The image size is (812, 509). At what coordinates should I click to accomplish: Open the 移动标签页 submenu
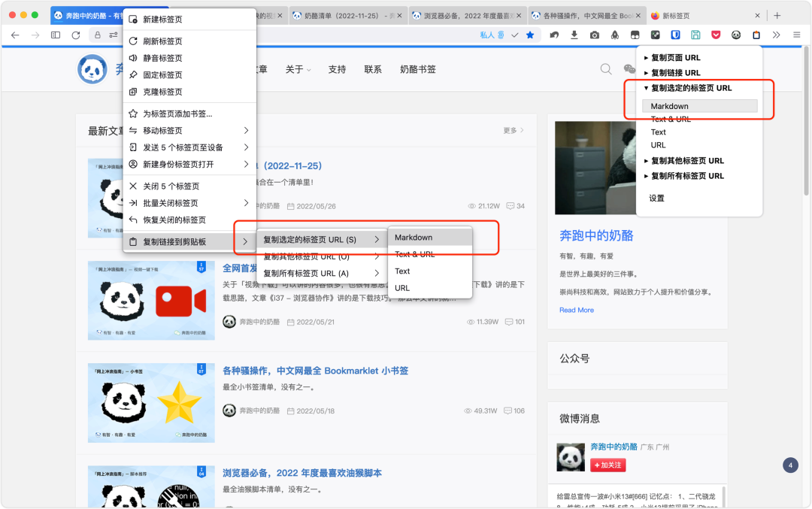(189, 131)
